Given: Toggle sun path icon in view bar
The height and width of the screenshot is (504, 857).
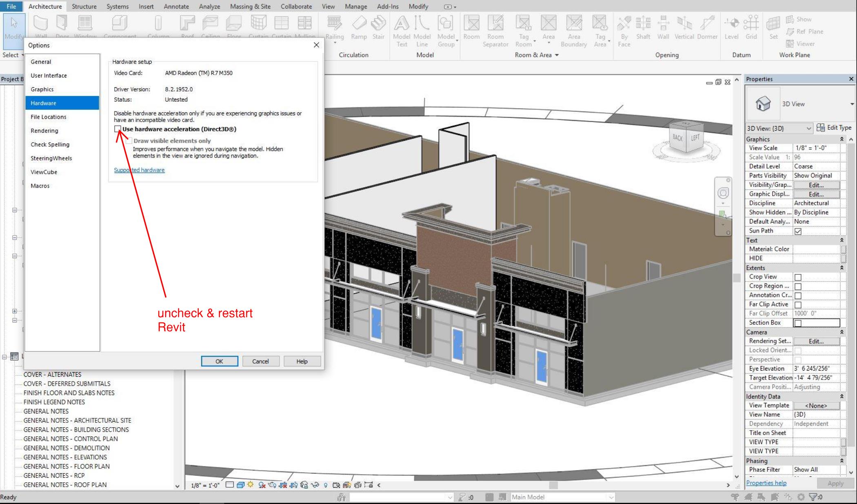Looking at the screenshot, I should [250, 485].
